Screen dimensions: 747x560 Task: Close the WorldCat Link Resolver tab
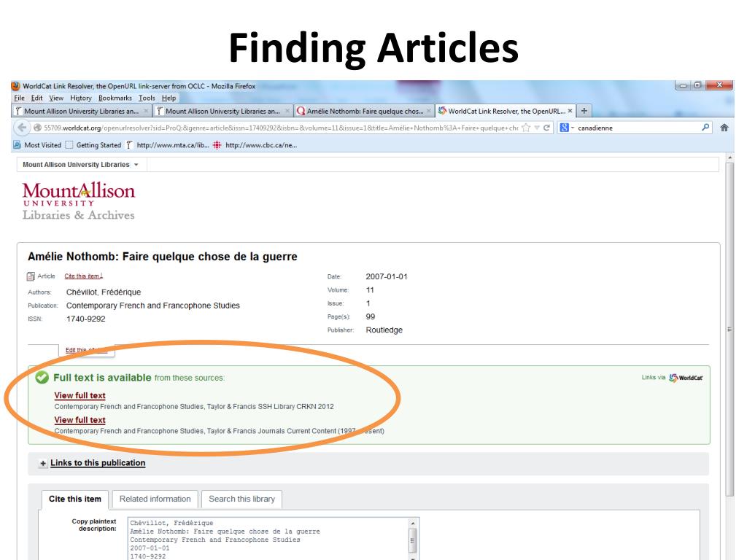[570, 111]
